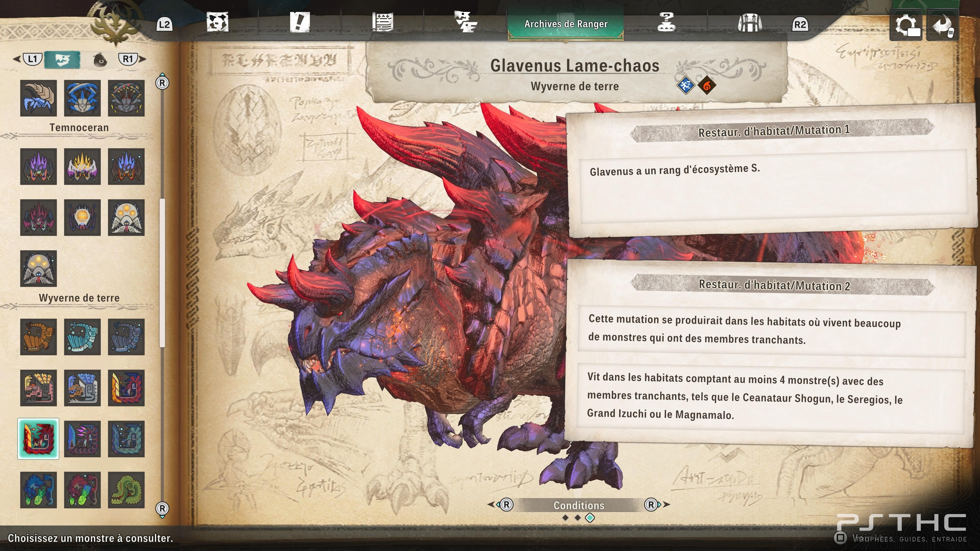The width and height of the screenshot is (980, 551).
Task: Select the light teal armored wyvern icon
Action: pyautogui.click(x=82, y=337)
